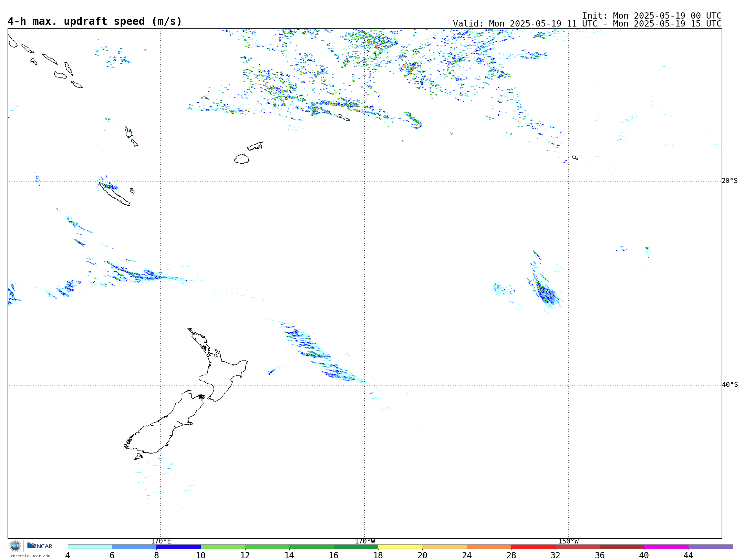Image resolution: width=744 pixels, height=560 pixels.
Task: Select the muted red 32-36 colorbar swatch
Action: (x=578, y=547)
